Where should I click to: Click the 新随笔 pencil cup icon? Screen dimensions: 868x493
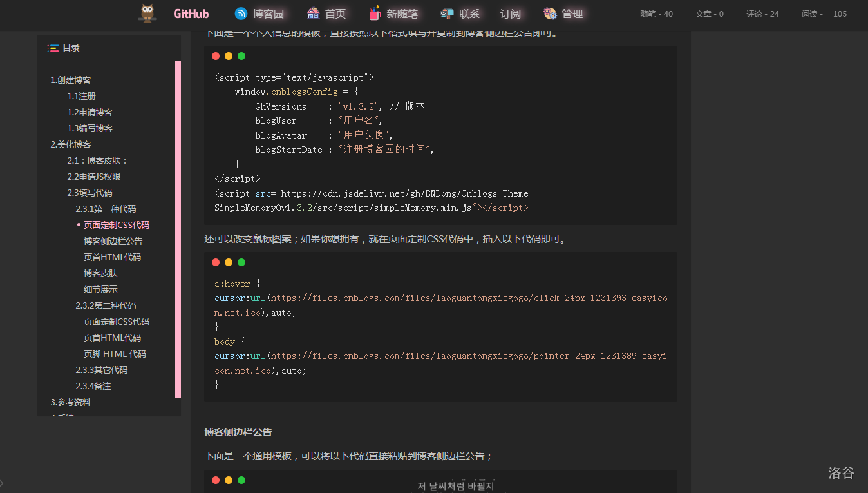point(374,14)
